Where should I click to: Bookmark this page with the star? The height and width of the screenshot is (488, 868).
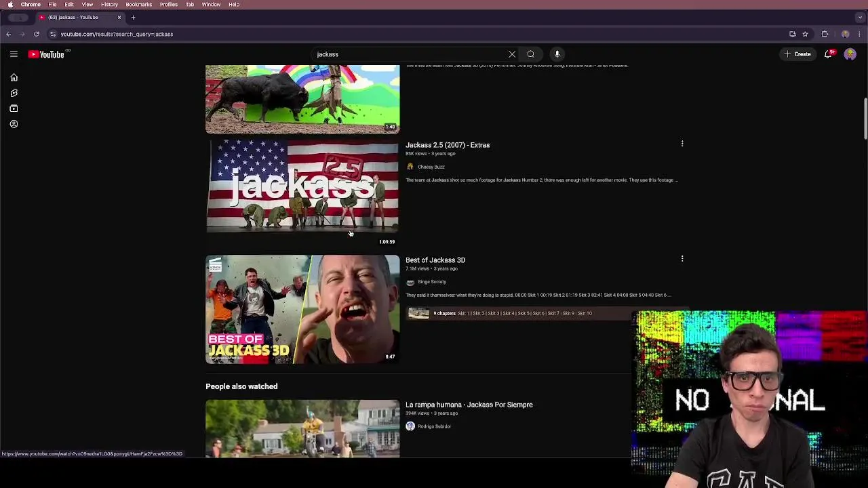pos(805,34)
